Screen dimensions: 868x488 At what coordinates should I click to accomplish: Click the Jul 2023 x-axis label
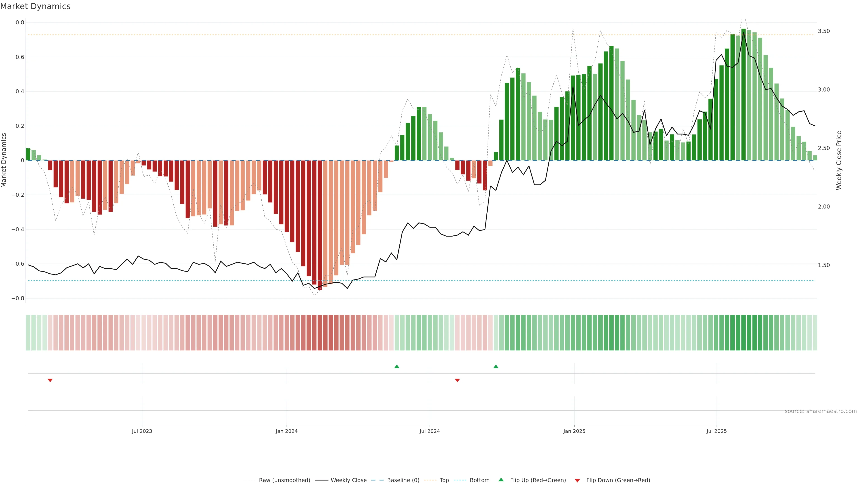[142, 431]
